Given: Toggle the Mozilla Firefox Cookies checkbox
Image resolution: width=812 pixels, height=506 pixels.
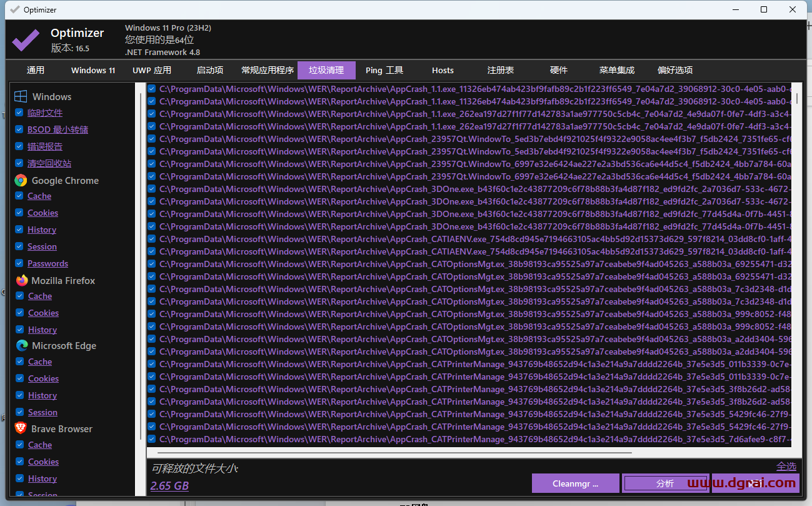Looking at the screenshot, I should (19, 313).
